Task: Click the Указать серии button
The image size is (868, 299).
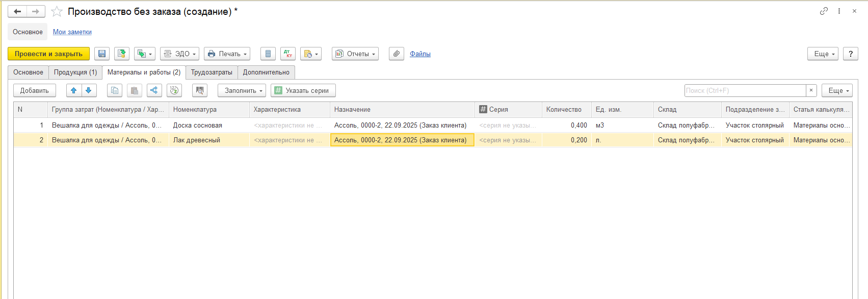Action: tap(303, 90)
